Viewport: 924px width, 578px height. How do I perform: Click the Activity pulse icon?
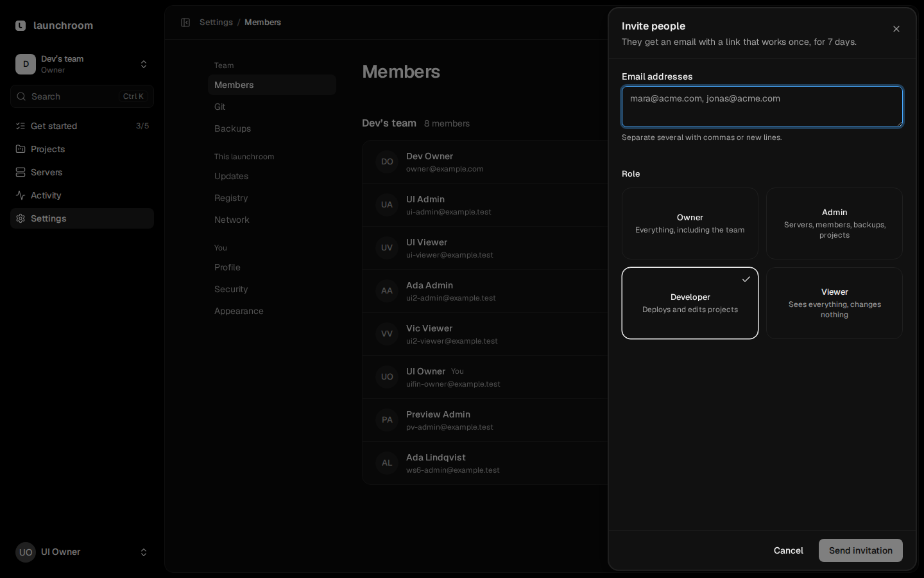[x=21, y=195]
